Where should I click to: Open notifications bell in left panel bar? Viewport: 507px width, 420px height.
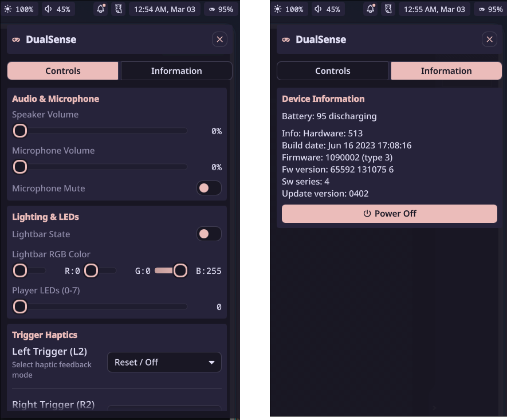101,9
